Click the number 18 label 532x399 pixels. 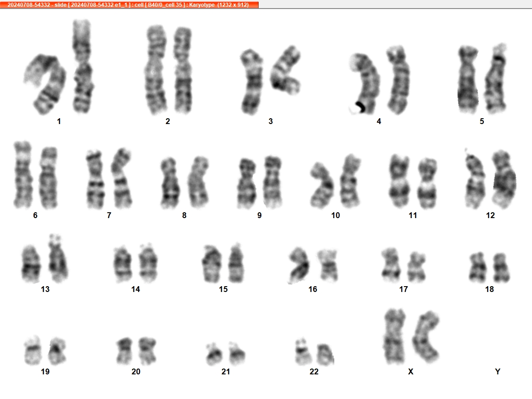489,289
